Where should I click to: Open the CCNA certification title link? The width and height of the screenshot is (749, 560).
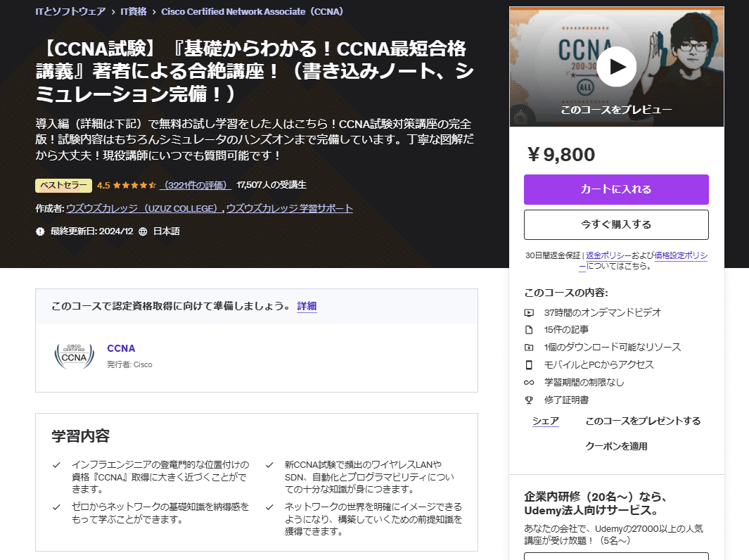(121, 348)
